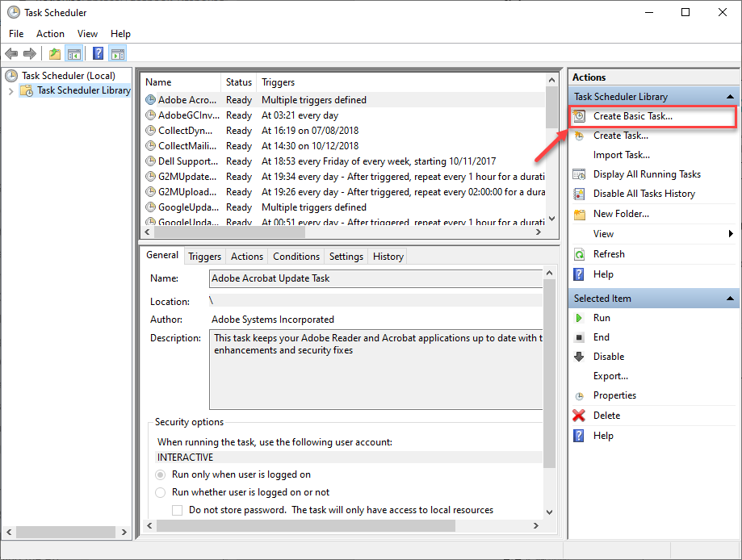742x560 pixels.
Task: Click the Description text box
Action: click(375, 370)
